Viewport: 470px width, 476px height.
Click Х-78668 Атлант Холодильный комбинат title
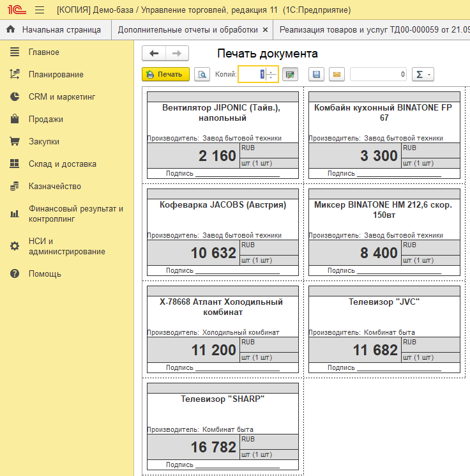click(x=221, y=307)
